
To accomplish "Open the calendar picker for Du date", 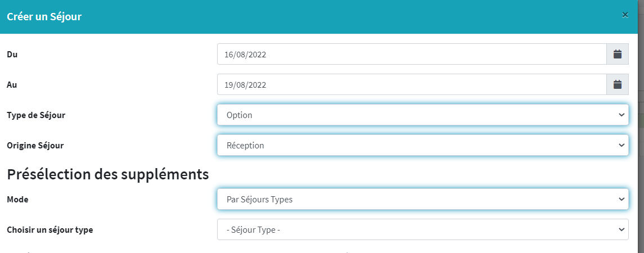I will pyautogui.click(x=617, y=55).
